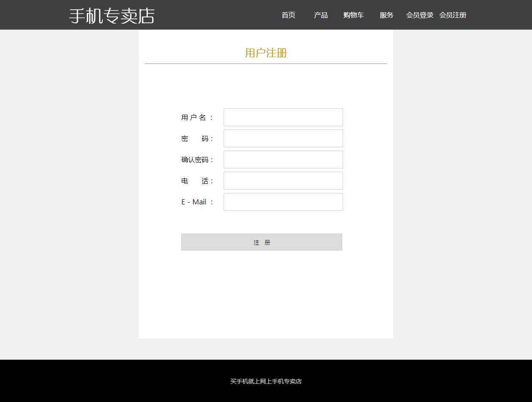
Task: Open the 购物车 shopping cart
Action: (x=353, y=15)
